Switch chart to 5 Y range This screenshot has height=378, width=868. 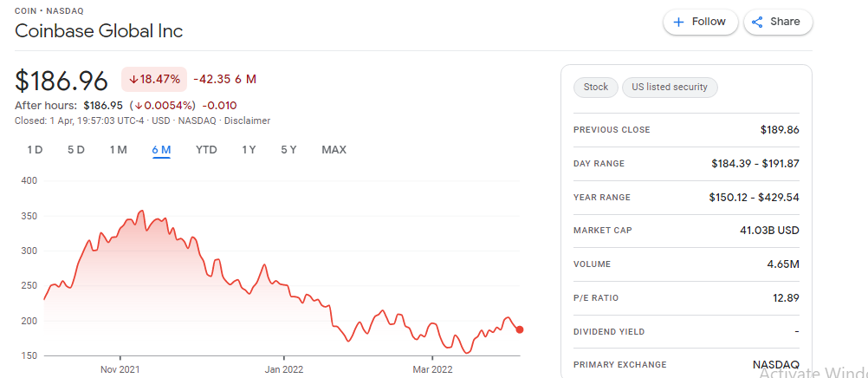[288, 150]
